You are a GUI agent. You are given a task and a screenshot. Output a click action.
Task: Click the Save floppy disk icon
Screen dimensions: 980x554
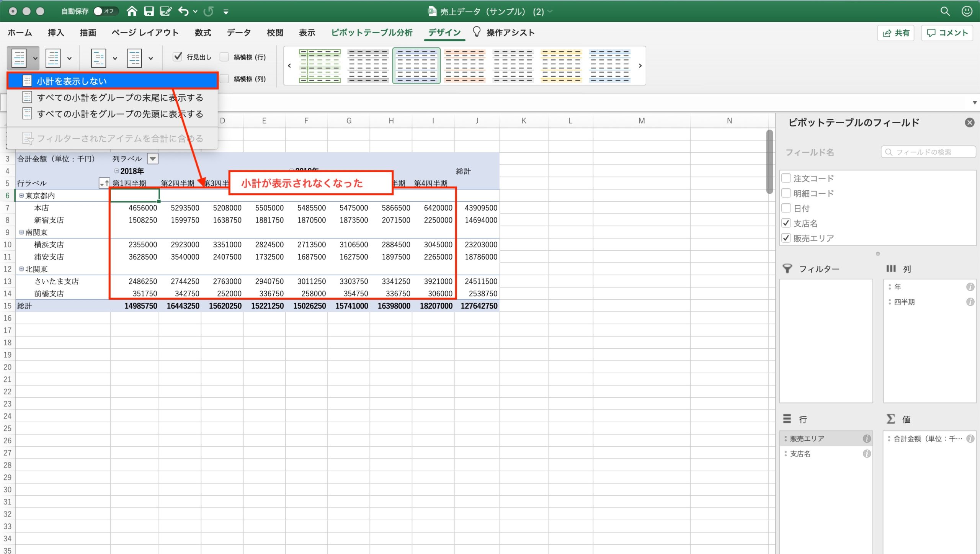pos(149,11)
